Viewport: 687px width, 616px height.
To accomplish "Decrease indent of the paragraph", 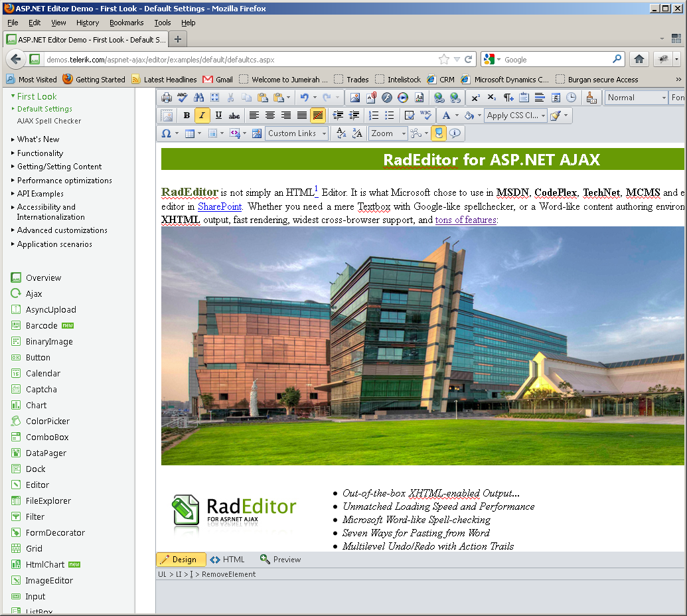I will coord(354,116).
